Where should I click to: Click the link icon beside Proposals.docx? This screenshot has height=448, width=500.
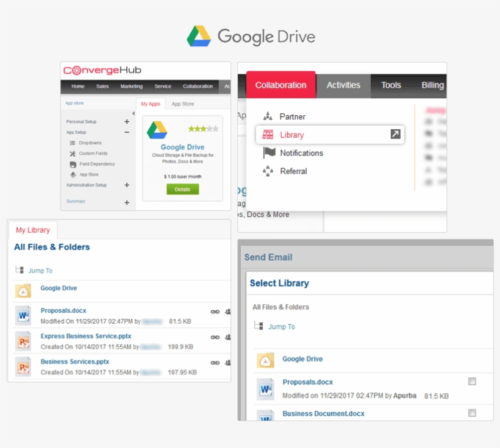click(215, 311)
